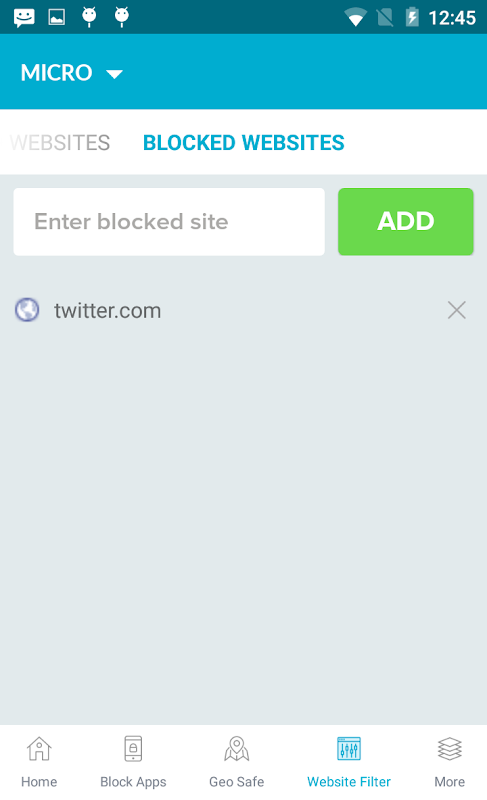Tap the image notification icon in status bar
Viewport: 487px width, 800px height.
tap(57, 17)
